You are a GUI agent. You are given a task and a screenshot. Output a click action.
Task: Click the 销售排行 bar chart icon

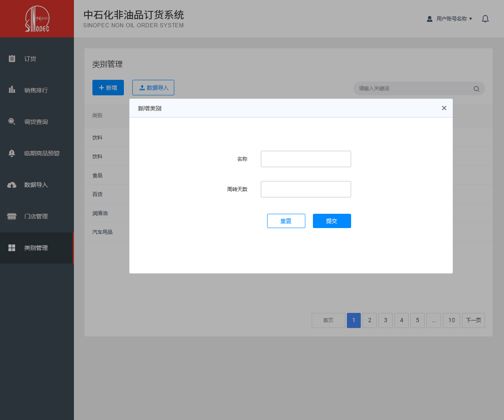point(12,90)
